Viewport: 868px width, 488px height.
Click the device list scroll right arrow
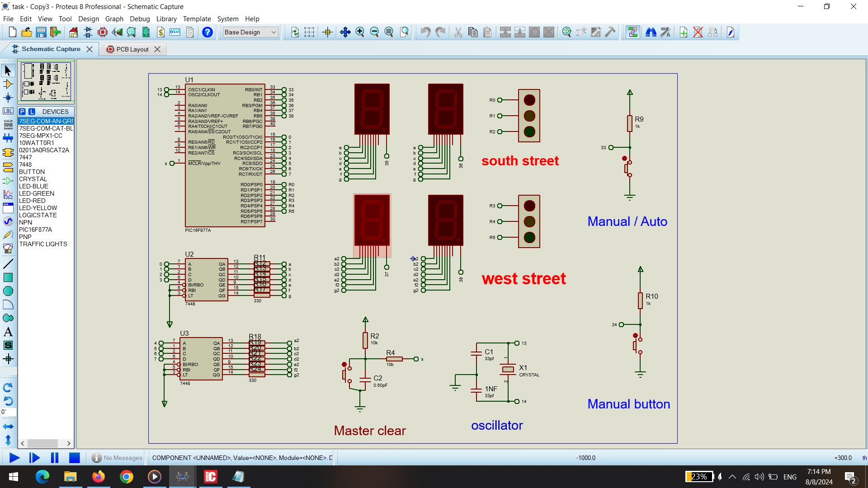click(x=69, y=443)
